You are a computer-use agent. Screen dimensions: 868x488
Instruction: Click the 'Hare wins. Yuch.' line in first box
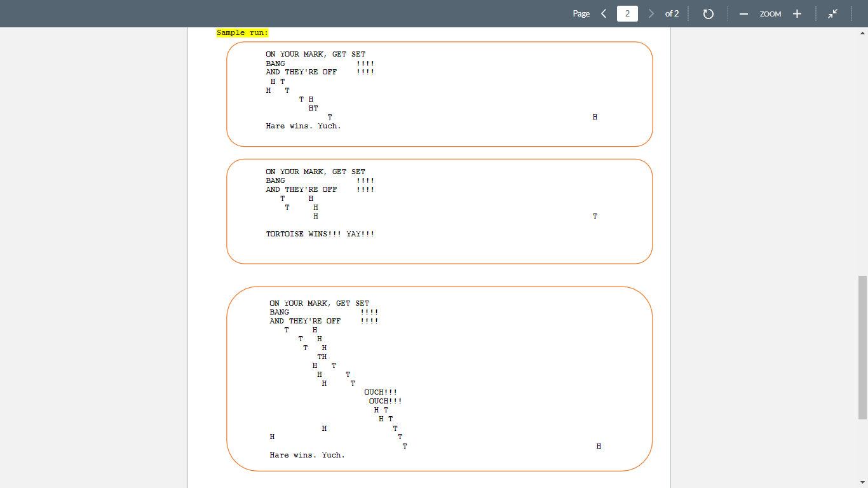[x=303, y=125]
